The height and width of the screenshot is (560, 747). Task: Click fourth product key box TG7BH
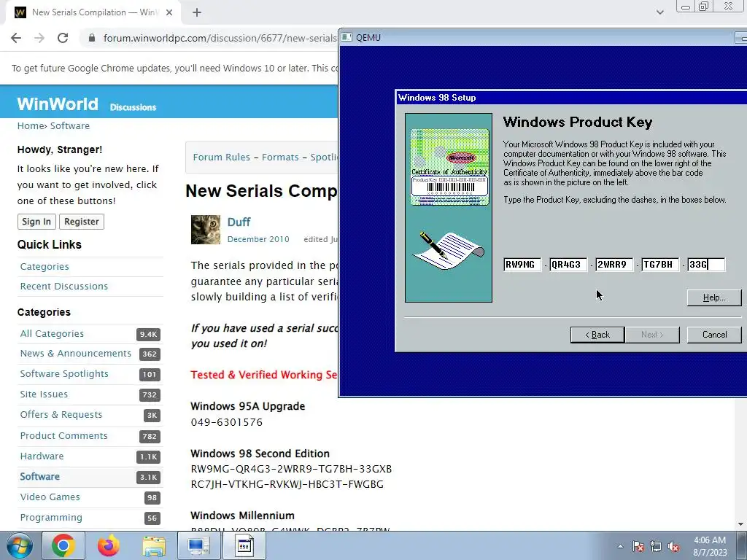(660, 265)
